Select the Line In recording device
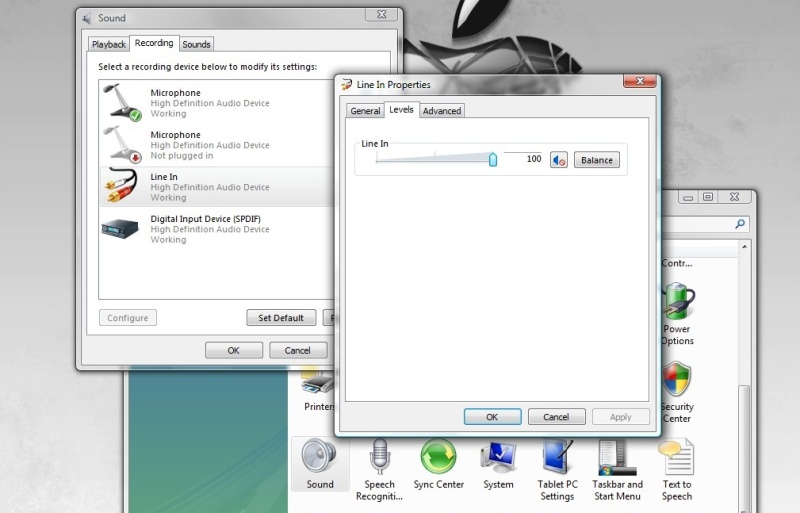The image size is (800, 513). (210, 187)
